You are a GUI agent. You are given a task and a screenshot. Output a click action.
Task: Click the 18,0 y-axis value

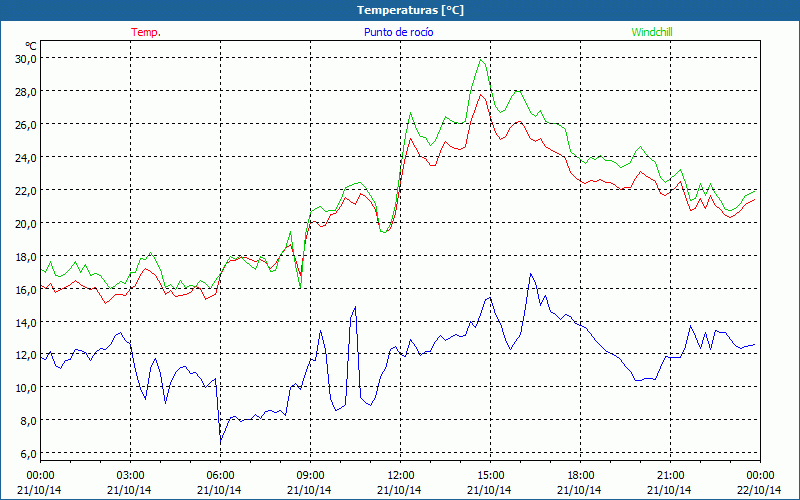26,256
